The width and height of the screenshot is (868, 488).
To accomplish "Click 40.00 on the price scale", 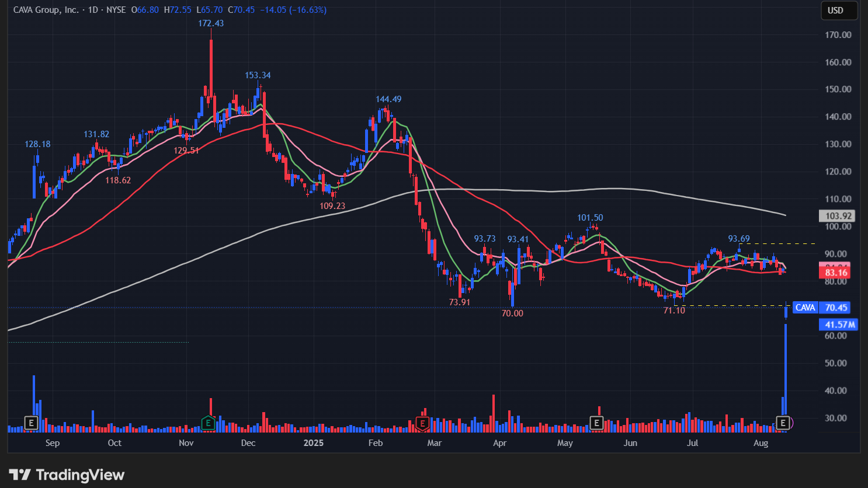I will pyautogui.click(x=836, y=391).
